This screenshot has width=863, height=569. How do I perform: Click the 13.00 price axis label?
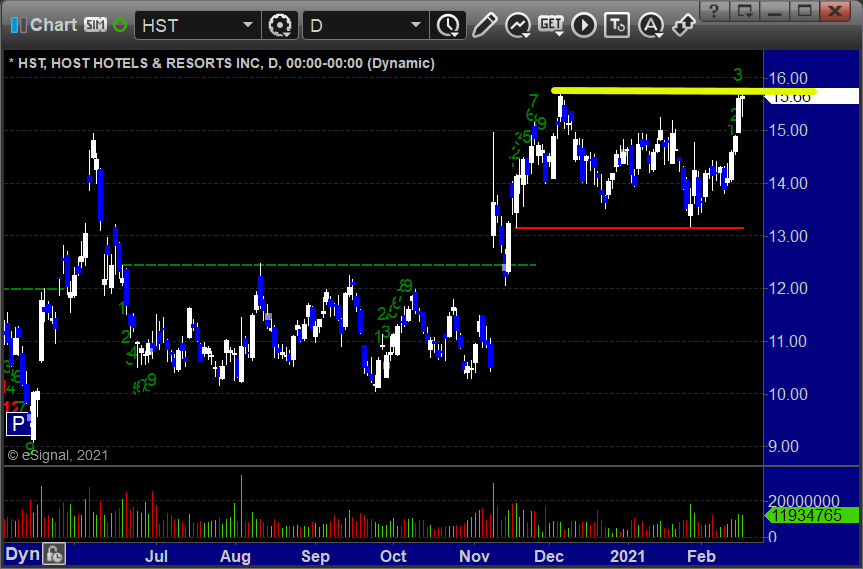pos(788,236)
